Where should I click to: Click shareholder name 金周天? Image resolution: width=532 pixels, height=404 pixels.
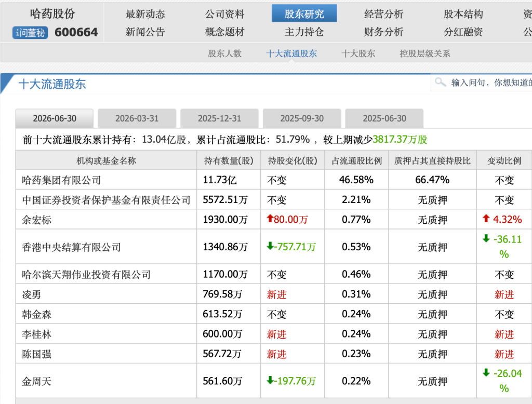37,381
